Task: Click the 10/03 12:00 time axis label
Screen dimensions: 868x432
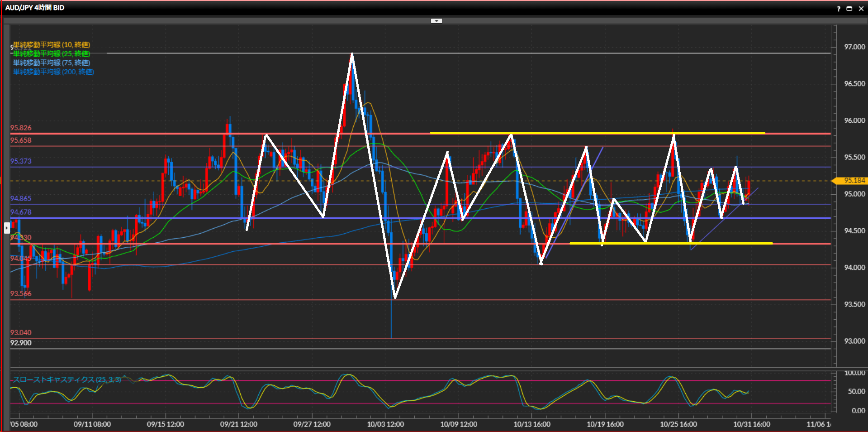Action: pyautogui.click(x=385, y=424)
